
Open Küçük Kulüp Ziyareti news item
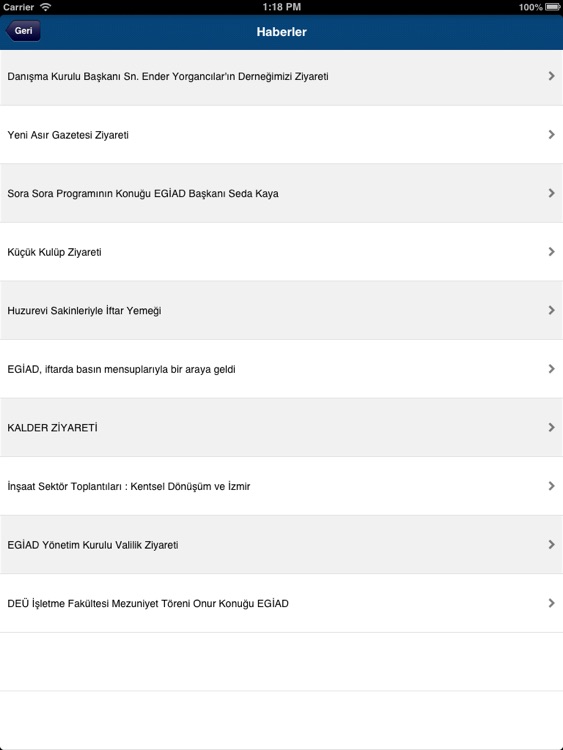point(281,252)
